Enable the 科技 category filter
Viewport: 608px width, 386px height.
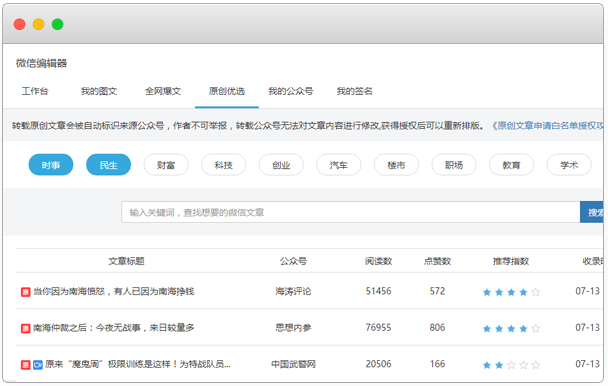point(224,165)
